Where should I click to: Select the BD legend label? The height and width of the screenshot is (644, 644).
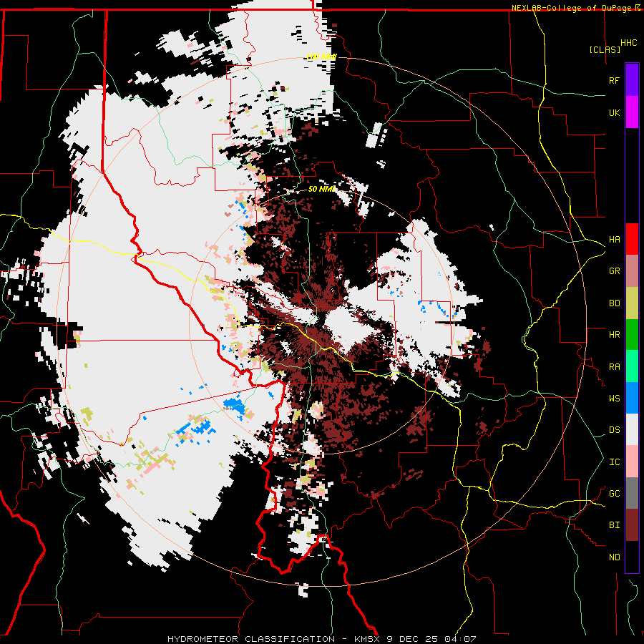click(614, 303)
